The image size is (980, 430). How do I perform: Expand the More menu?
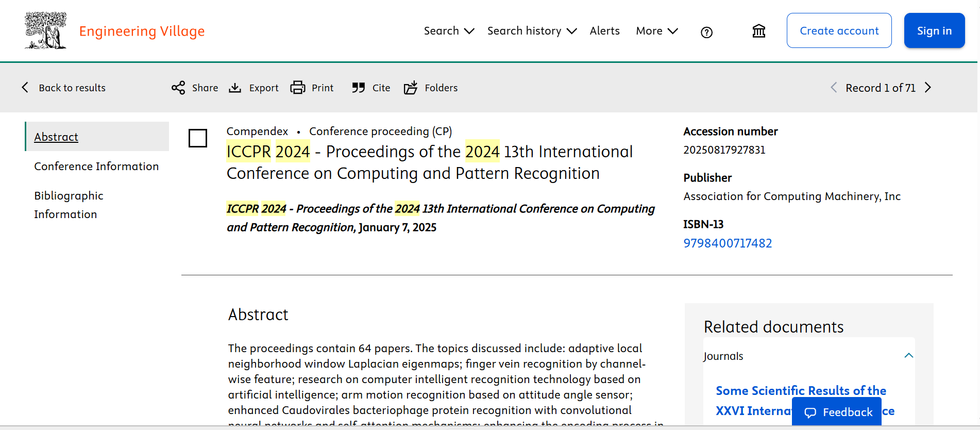pyautogui.click(x=656, y=31)
